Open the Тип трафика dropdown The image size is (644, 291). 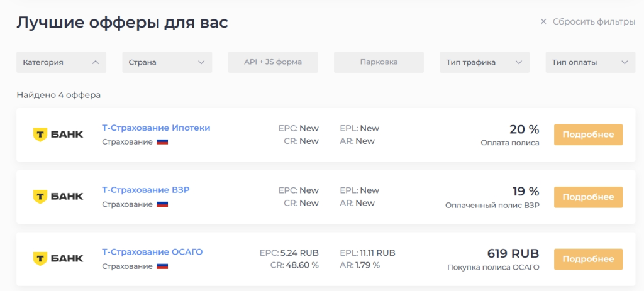tap(485, 62)
